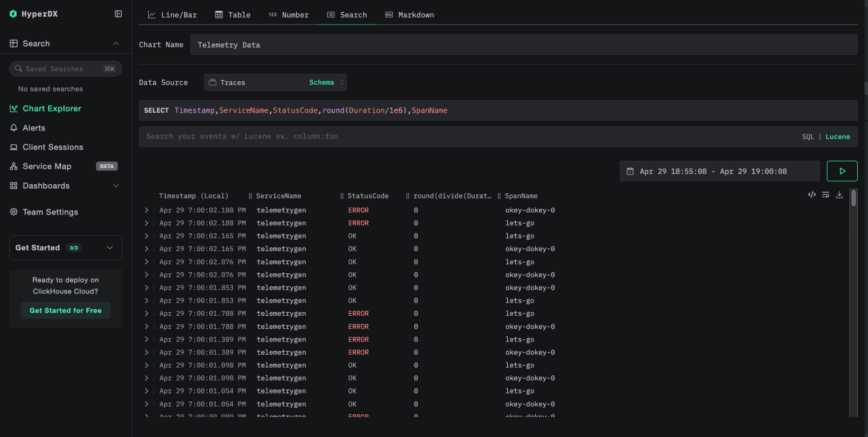This screenshot has width=868, height=437.
Task: Collapse sidebar with the panel toggle icon
Action: [x=118, y=14]
